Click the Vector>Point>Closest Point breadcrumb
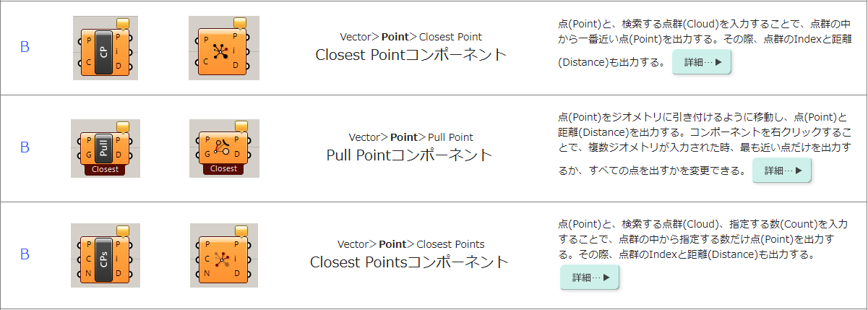868x310 pixels. pos(411,37)
